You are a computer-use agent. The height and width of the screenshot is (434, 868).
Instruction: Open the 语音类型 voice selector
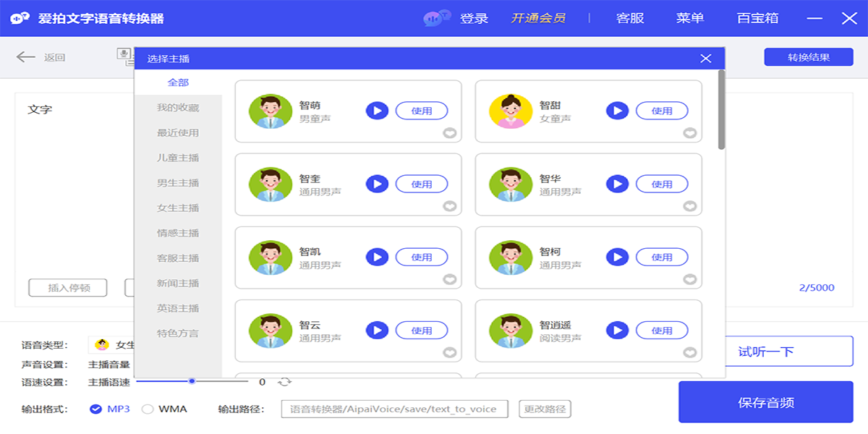(x=111, y=345)
